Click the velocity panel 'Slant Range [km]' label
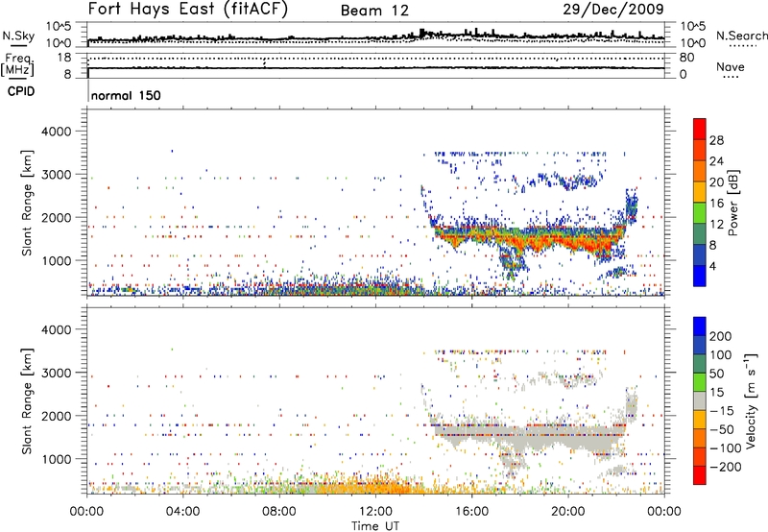 point(27,400)
